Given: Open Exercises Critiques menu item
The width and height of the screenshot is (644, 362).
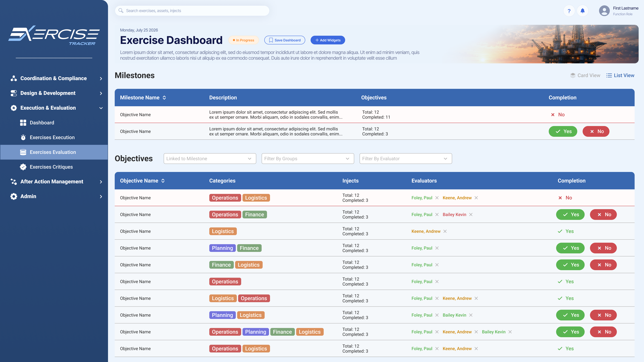Looking at the screenshot, I should [54, 167].
